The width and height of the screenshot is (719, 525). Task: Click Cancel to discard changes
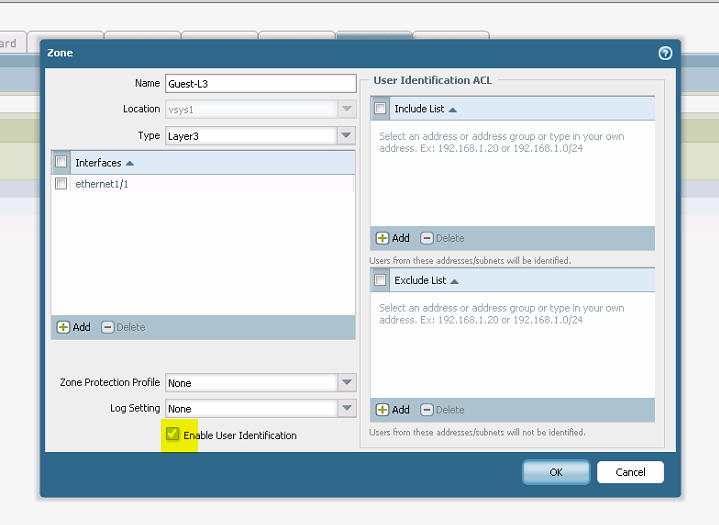[630, 472]
